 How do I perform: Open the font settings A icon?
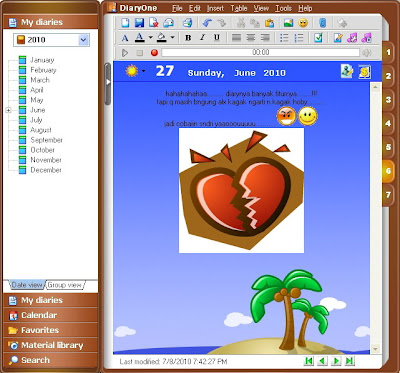click(x=125, y=38)
